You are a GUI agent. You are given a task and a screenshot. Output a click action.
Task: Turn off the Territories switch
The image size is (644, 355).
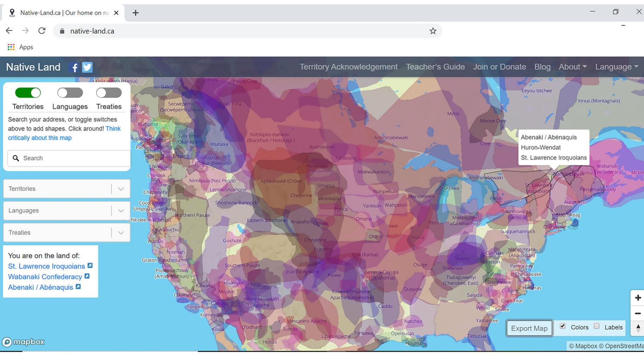point(28,93)
